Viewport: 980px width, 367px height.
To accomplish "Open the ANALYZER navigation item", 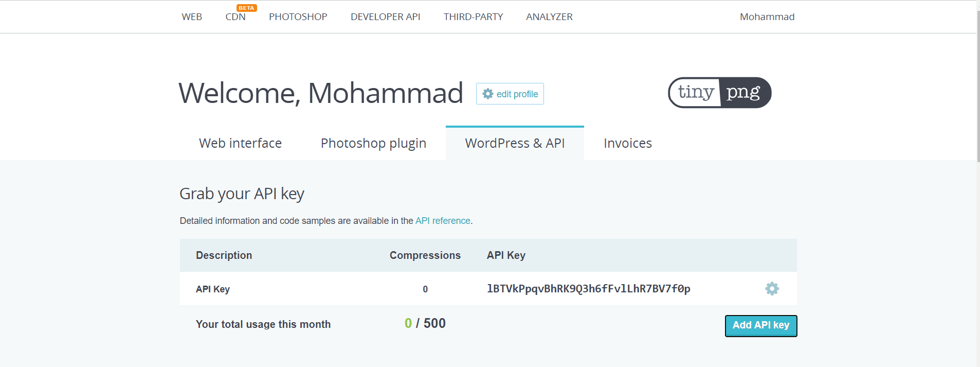I will [x=549, y=17].
